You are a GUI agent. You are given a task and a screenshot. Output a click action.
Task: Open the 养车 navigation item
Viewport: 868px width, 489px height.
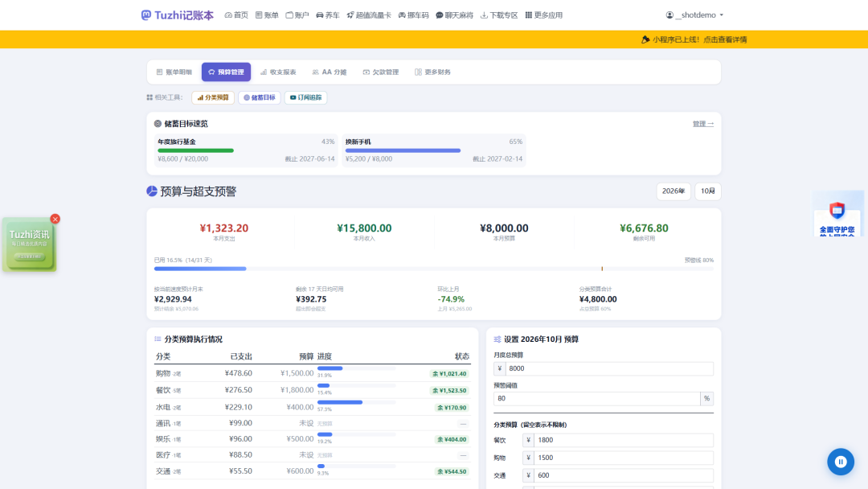point(328,15)
